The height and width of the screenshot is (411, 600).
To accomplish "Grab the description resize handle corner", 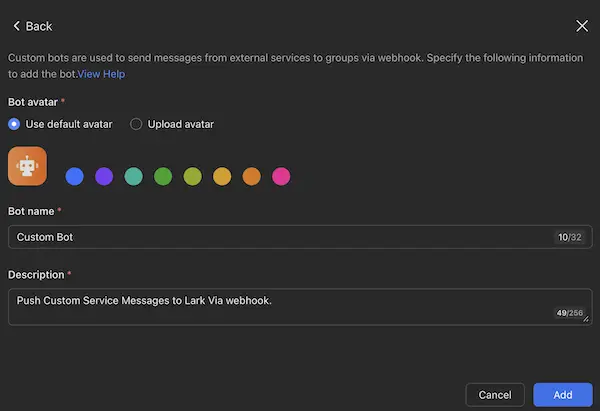I will coord(587,320).
